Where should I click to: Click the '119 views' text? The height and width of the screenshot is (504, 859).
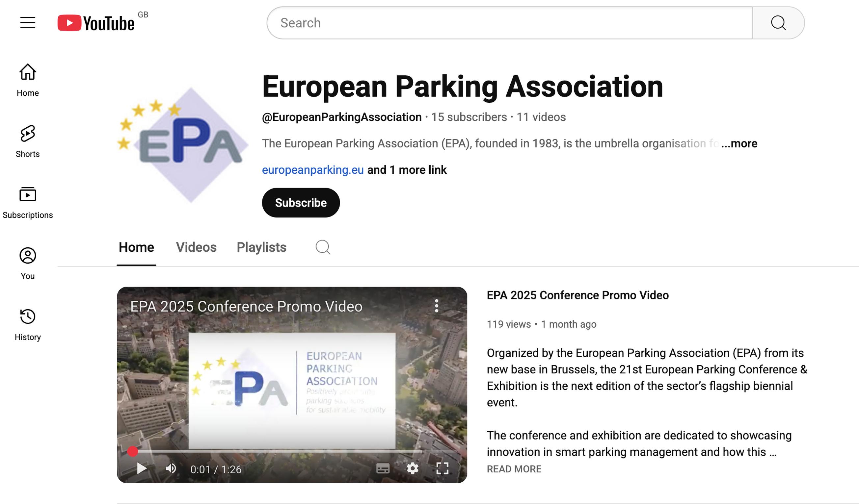tap(509, 324)
